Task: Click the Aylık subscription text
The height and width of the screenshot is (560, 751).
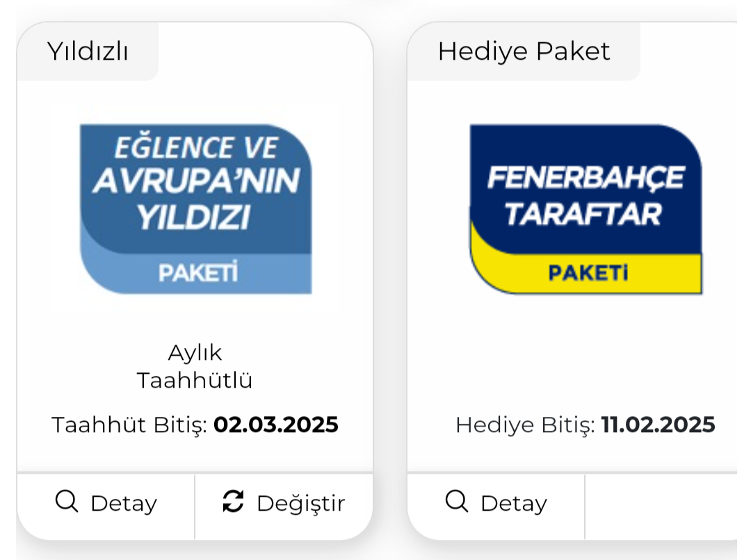Action: point(195,353)
